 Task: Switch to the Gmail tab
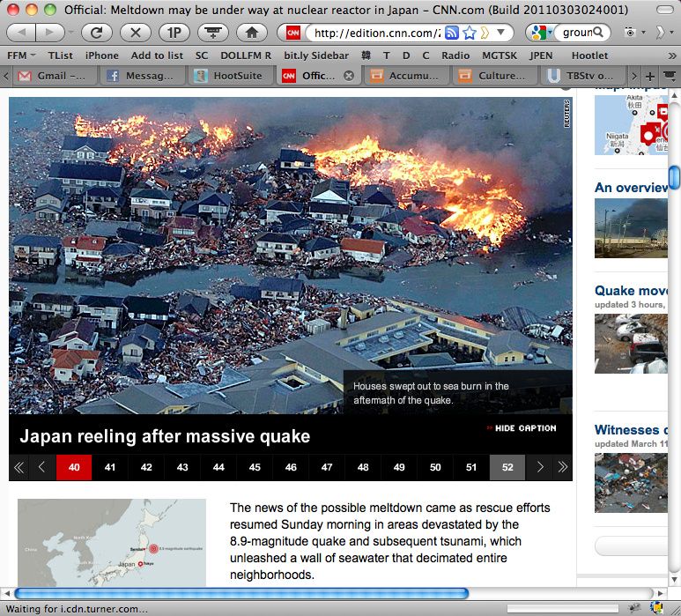(x=51, y=76)
